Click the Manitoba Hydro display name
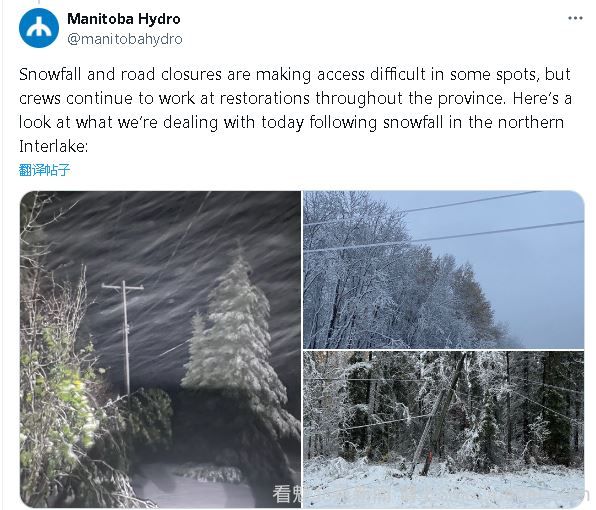Image resolution: width=596 pixels, height=510 pixels. click(124, 19)
